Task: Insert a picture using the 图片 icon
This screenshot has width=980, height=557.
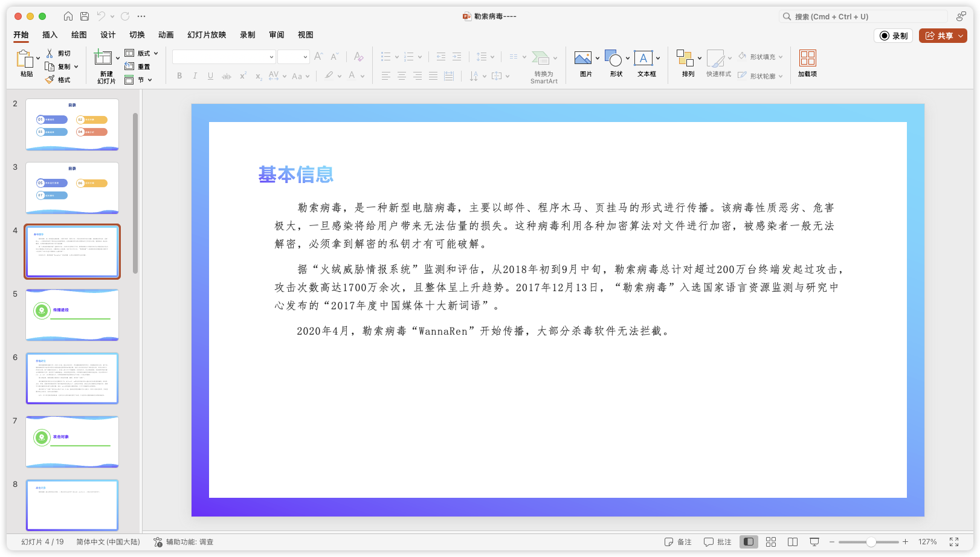Action: (x=582, y=59)
